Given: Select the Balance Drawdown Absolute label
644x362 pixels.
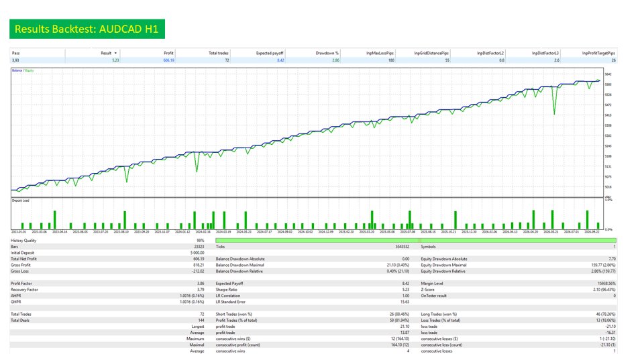Looking at the screenshot, I should pos(240,259).
